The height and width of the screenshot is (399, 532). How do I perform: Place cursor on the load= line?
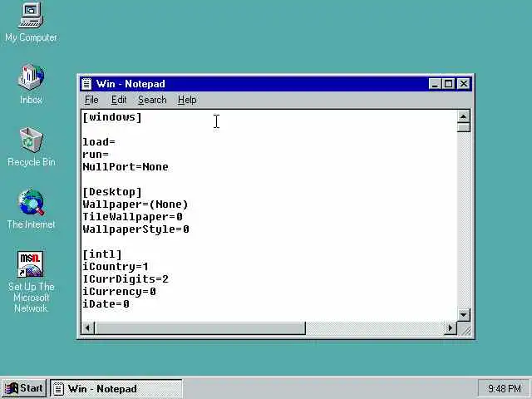coord(99,142)
